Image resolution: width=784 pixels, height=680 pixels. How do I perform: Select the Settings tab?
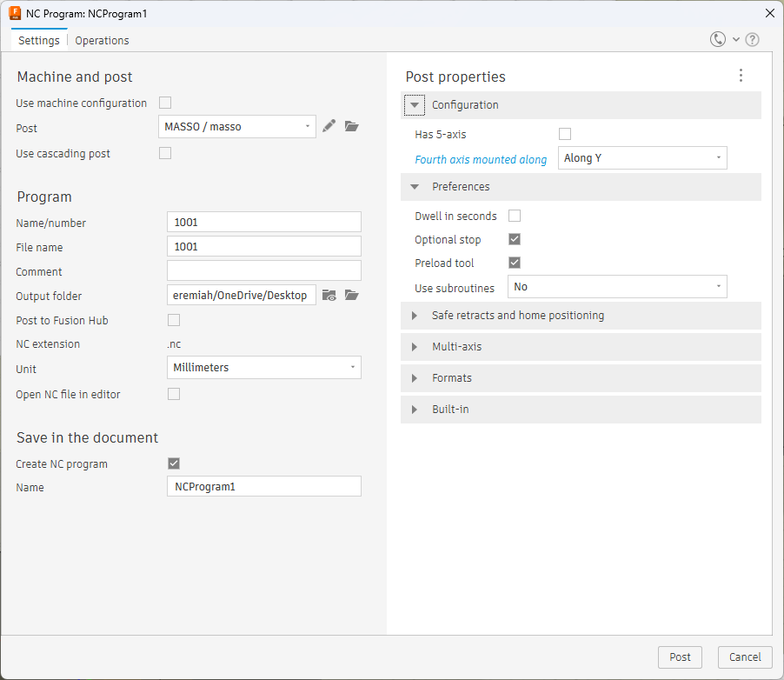click(x=39, y=40)
